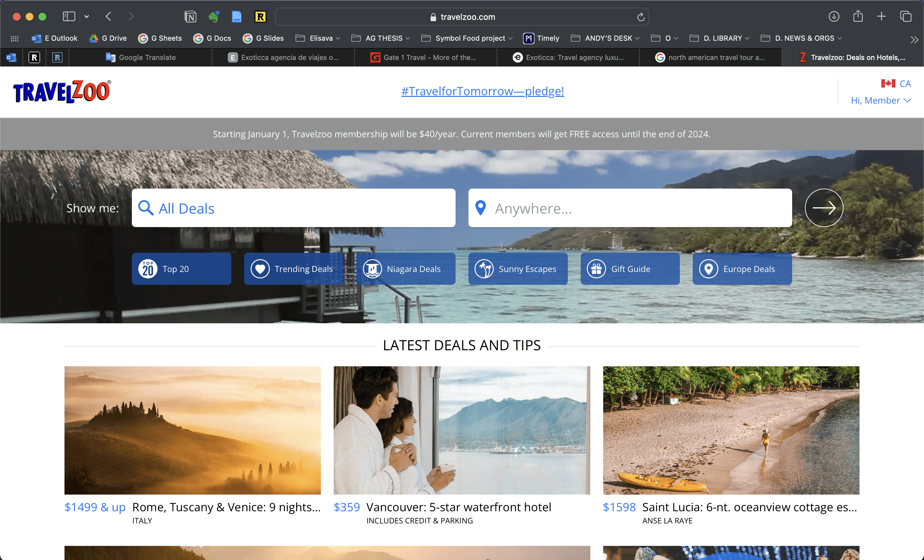Click the travelzoo.com address bar
Image resolution: width=924 pixels, height=560 pixels.
(462, 17)
